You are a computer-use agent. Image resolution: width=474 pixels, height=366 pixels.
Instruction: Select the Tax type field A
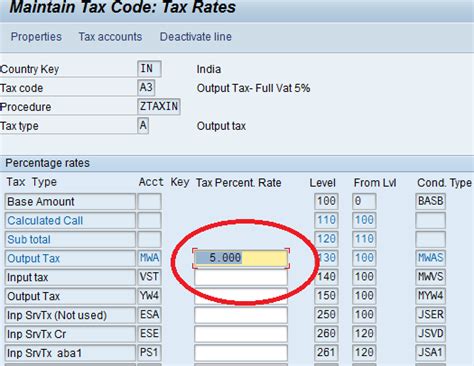tap(143, 126)
